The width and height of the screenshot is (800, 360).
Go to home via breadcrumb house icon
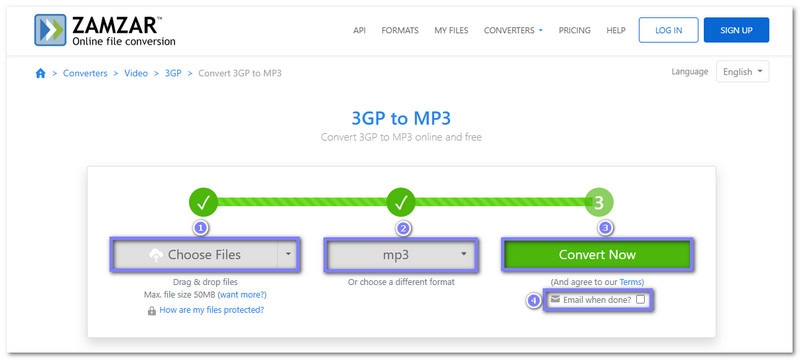coord(40,73)
